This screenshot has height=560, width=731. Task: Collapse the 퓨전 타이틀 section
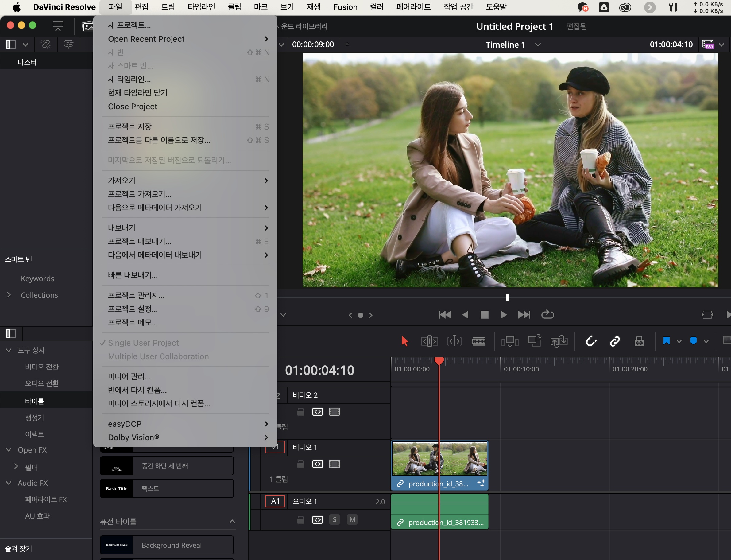(232, 522)
